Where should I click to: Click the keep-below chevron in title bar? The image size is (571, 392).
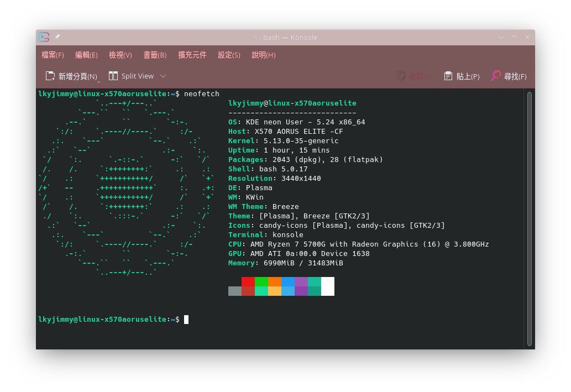(501, 37)
